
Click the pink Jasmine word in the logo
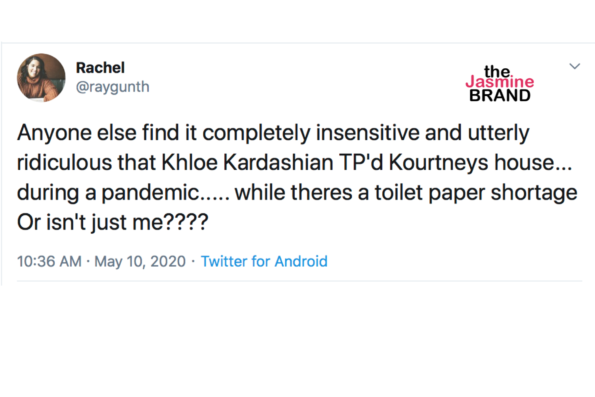(x=500, y=82)
